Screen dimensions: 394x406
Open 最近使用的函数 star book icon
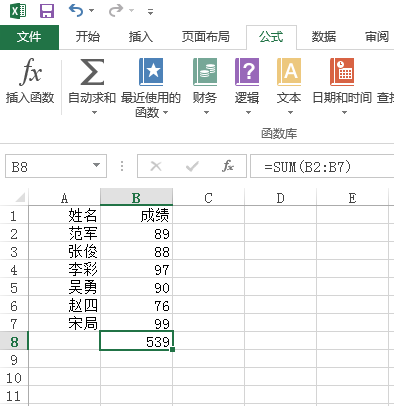(151, 72)
